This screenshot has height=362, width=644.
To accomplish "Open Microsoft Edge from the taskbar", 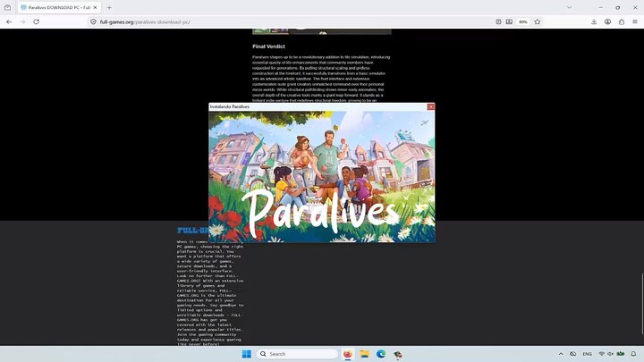I will pos(381,354).
